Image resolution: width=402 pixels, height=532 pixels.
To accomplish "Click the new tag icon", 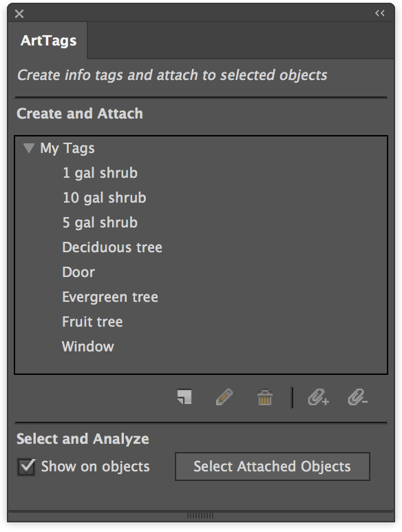I will (x=184, y=397).
